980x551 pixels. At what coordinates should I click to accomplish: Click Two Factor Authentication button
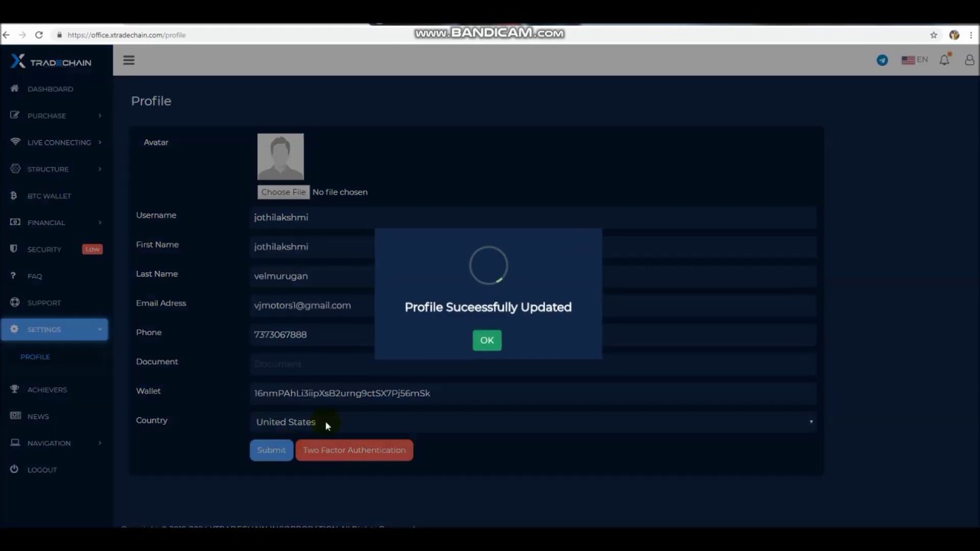click(x=354, y=450)
